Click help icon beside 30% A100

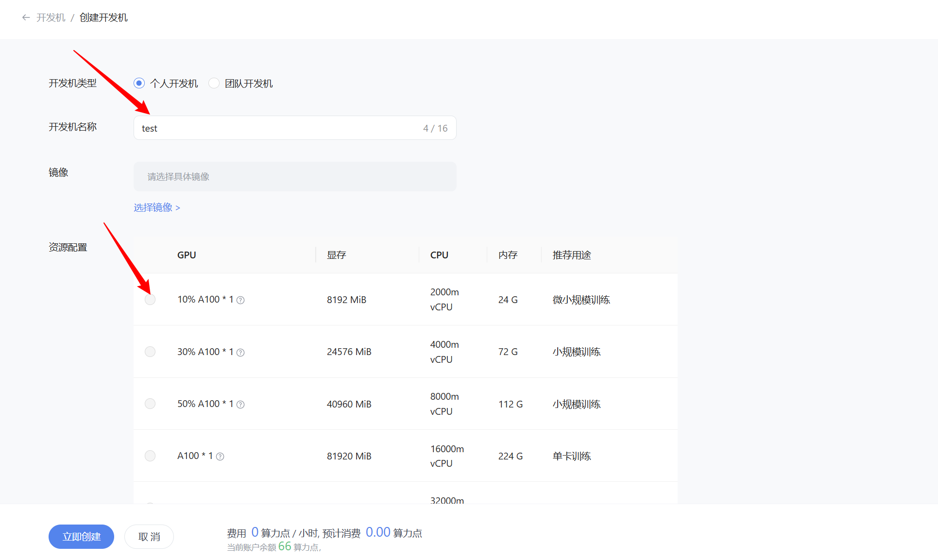[x=240, y=353]
